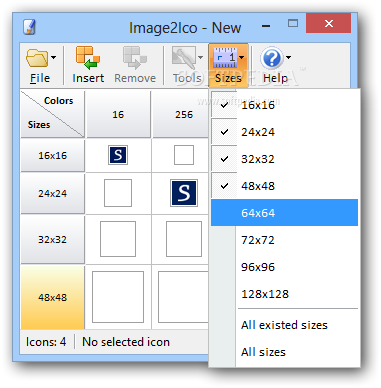The image size is (381, 388).
Task: Click the 16 colors column header
Action: [x=118, y=114]
